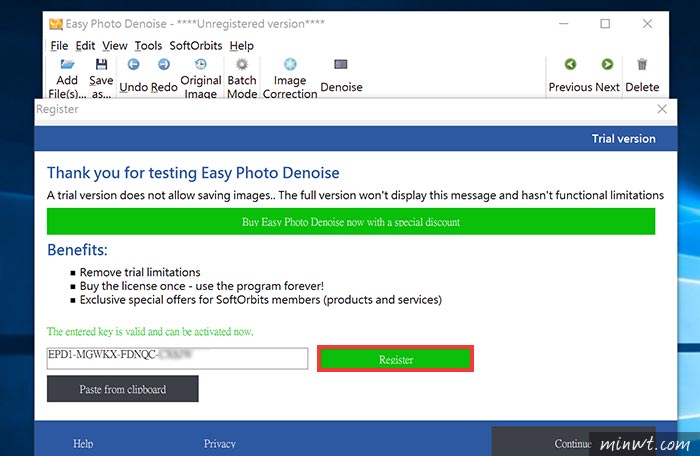
Task: Click the Continue button
Action: (573, 443)
